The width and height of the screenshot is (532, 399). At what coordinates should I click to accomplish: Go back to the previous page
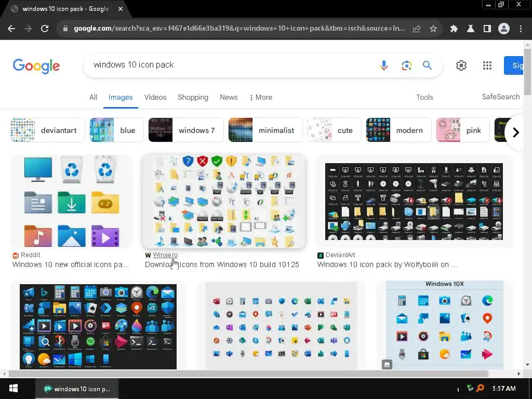point(11,29)
